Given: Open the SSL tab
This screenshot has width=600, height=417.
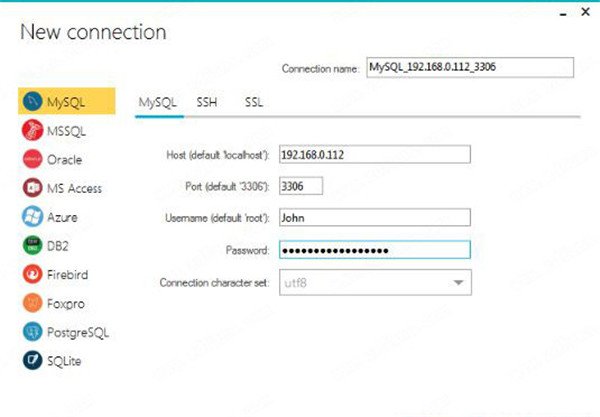Looking at the screenshot, I should 254,102.
